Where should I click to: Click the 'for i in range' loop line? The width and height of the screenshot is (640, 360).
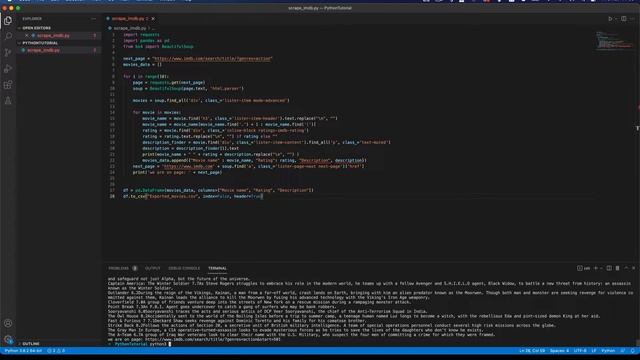pyautogui.click(x=146, y=76)
